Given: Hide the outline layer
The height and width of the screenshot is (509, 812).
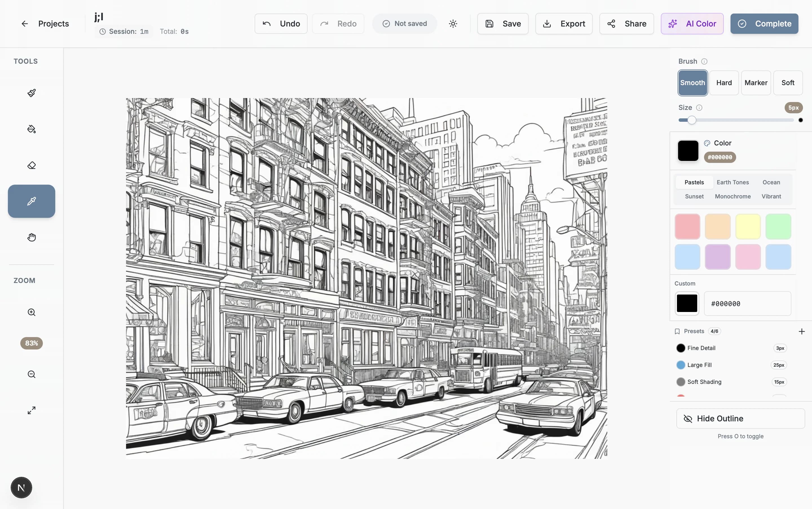Looking at the screenshot, I should point(740,419).
